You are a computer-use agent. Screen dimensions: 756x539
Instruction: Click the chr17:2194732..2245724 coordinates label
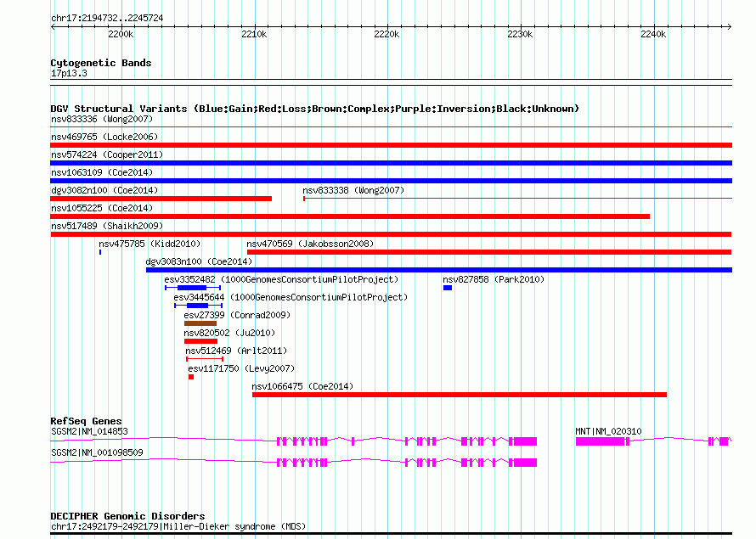pos(107,19)
